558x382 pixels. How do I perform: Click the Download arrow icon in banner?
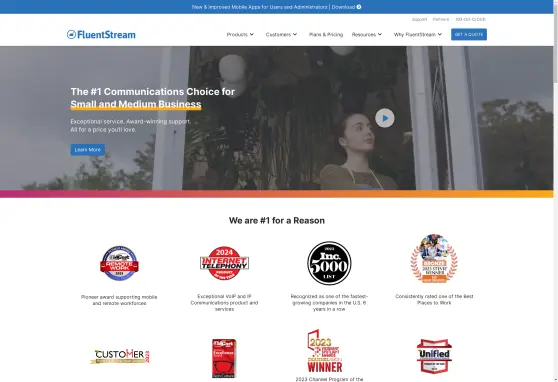(x=359, y=7)
